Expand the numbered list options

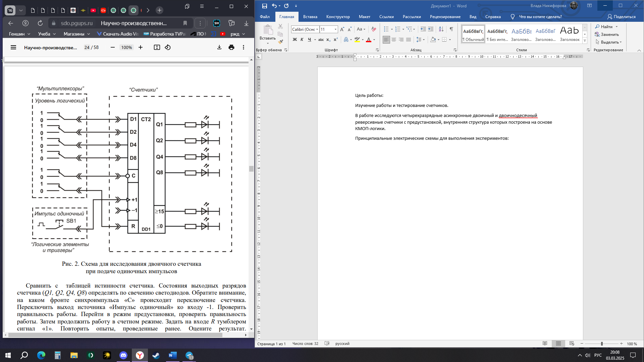click(403, 29)
